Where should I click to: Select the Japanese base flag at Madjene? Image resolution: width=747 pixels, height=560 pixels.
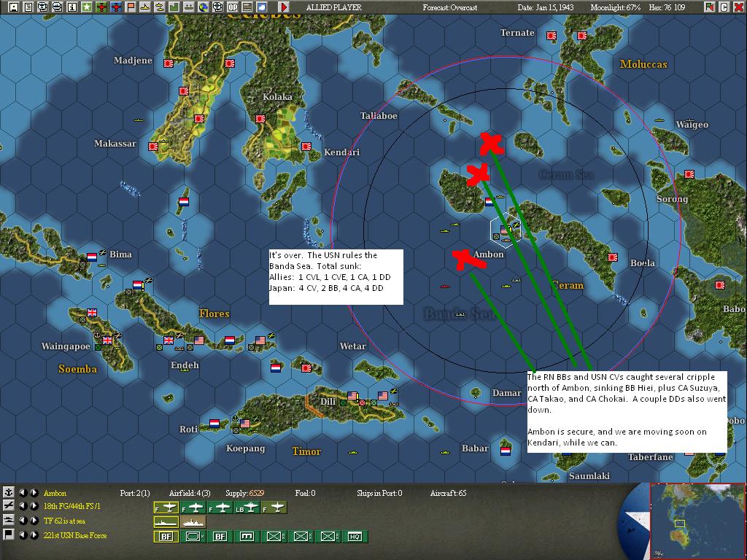tap(169, 63)
